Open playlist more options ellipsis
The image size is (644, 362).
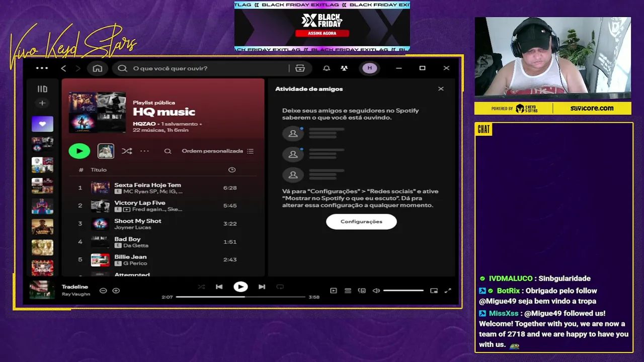tap(144, 151)
